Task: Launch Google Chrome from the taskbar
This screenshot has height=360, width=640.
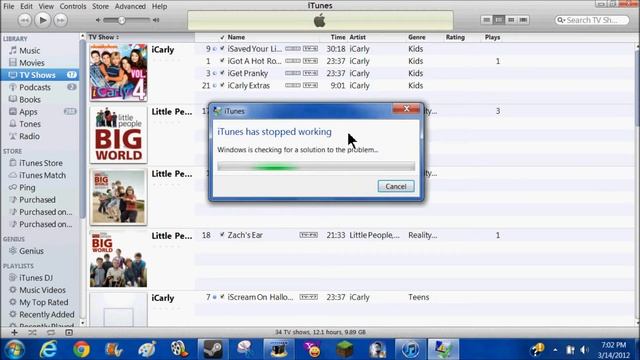Action: (x=81, y=350)
